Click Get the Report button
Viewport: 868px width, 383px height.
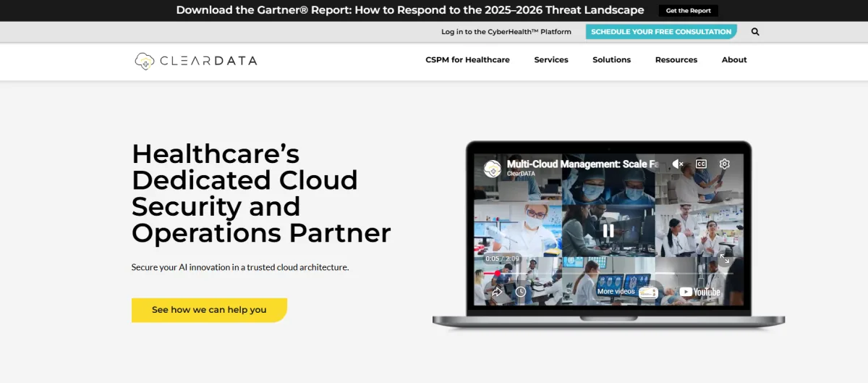(689, 11)
